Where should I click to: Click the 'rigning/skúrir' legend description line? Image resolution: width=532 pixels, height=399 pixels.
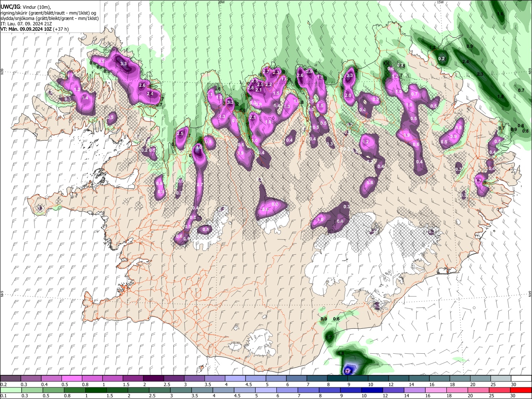click(x=49, y=13)
